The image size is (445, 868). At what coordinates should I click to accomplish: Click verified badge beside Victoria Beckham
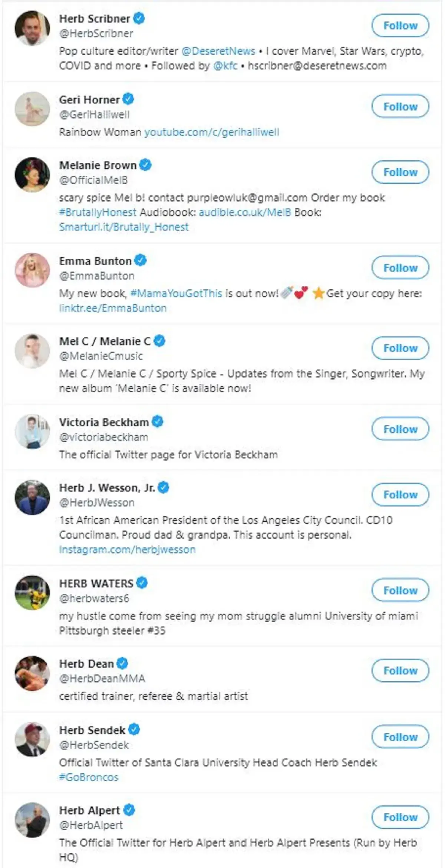tap(158, 422)
